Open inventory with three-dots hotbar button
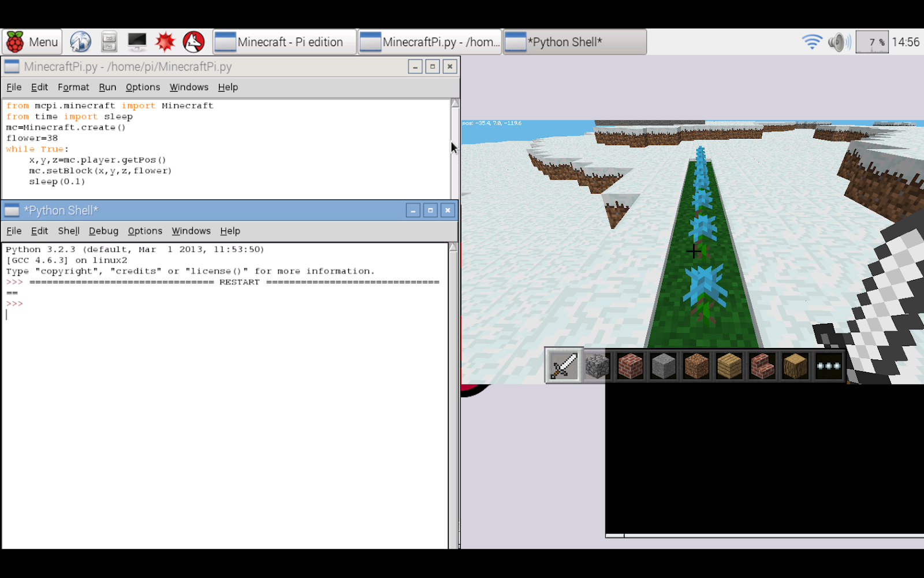The height and width of the screenshot is (578, 924). [828, 366]
